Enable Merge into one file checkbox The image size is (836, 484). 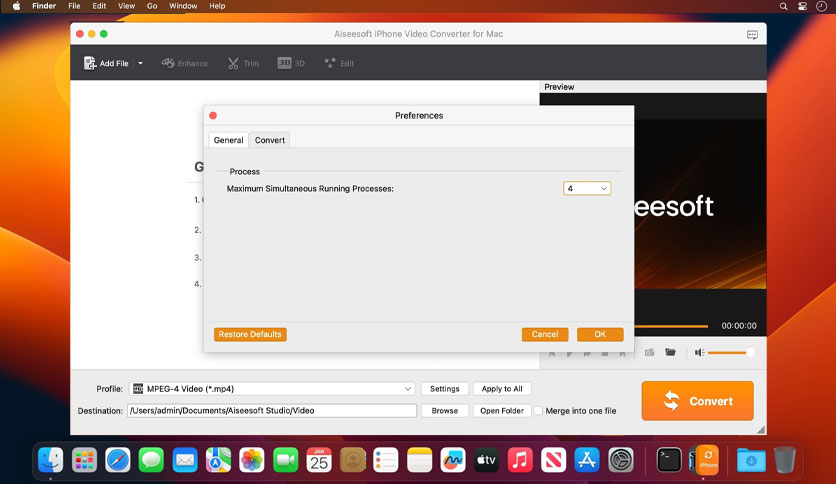pyautogui.click(x=538, y=410)
